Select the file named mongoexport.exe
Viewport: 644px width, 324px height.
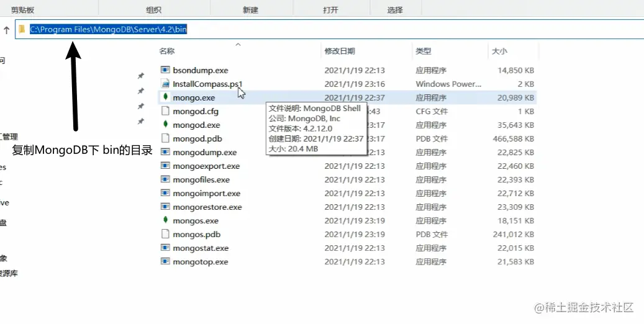point(206,166)
